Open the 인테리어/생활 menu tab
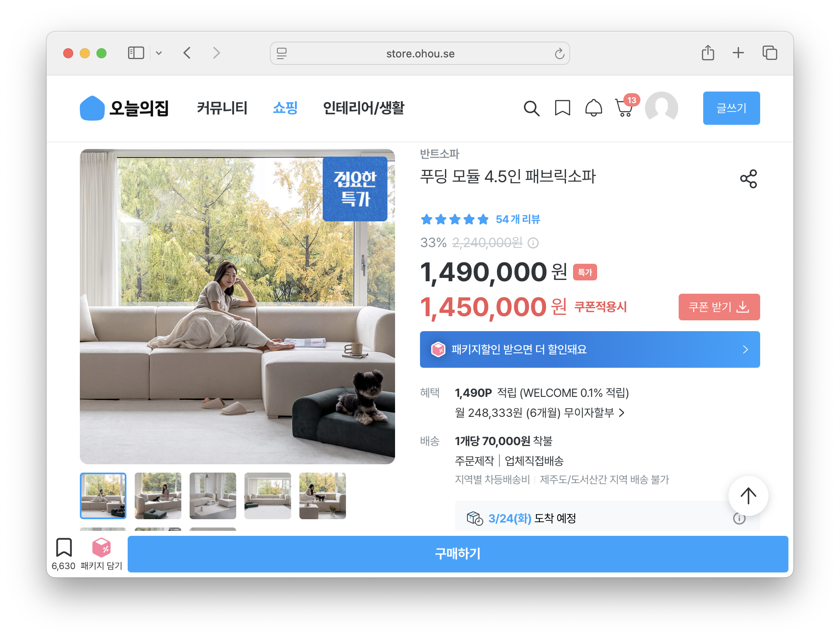Image resolution: width=840 pixels, height=639 pixels. click(x=363, y=108)
